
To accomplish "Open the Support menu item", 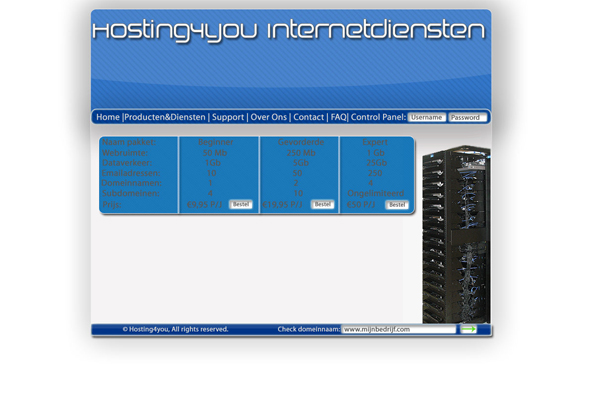I will tap(228, 117).
